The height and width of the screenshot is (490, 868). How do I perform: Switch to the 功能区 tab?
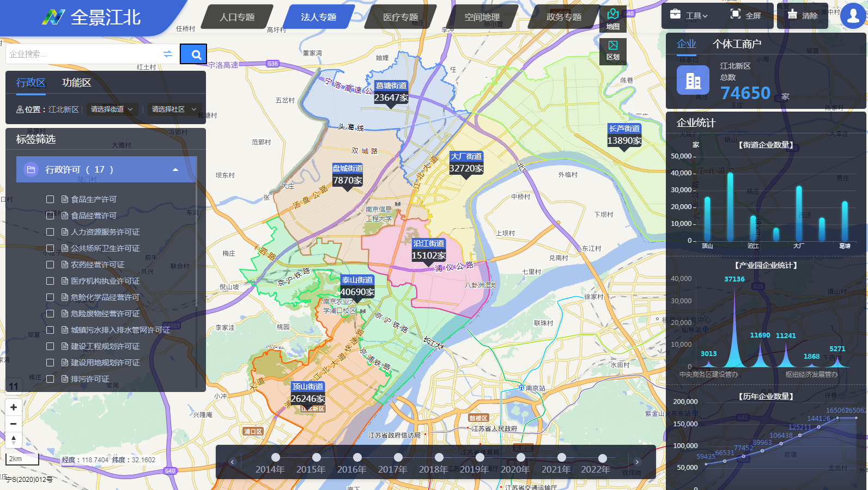click(76, 83)
